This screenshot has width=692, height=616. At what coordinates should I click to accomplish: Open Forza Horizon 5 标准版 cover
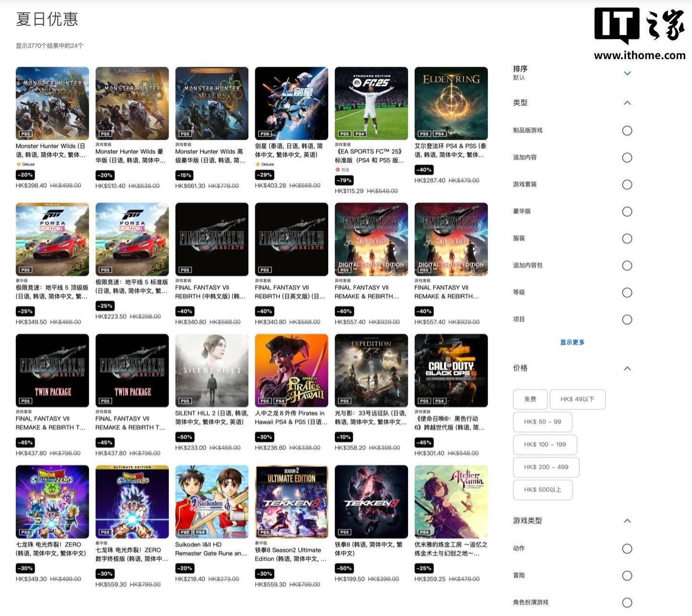pyautogui.click(x=132, y=239)
